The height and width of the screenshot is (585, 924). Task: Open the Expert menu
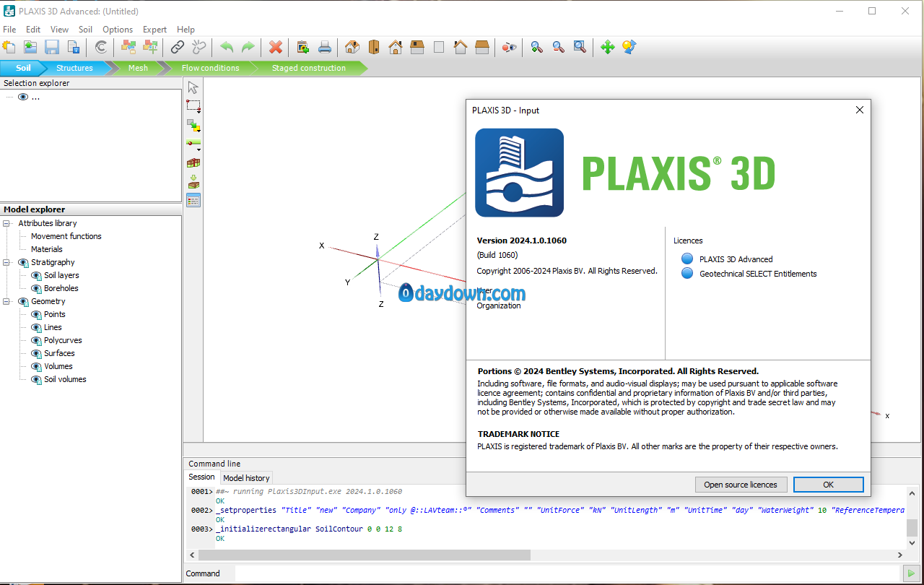(154, 30)
